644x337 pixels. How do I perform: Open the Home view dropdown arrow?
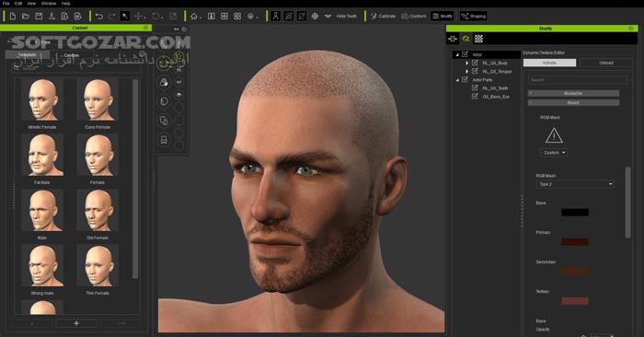(200, 17)
